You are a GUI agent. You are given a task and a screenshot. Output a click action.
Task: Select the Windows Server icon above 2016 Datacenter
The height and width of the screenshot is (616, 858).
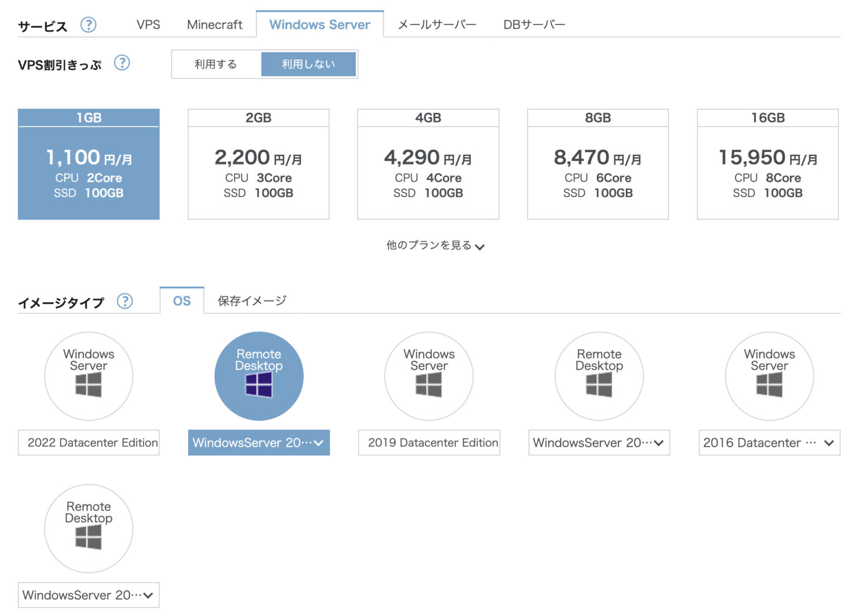(x=769, y=376)
